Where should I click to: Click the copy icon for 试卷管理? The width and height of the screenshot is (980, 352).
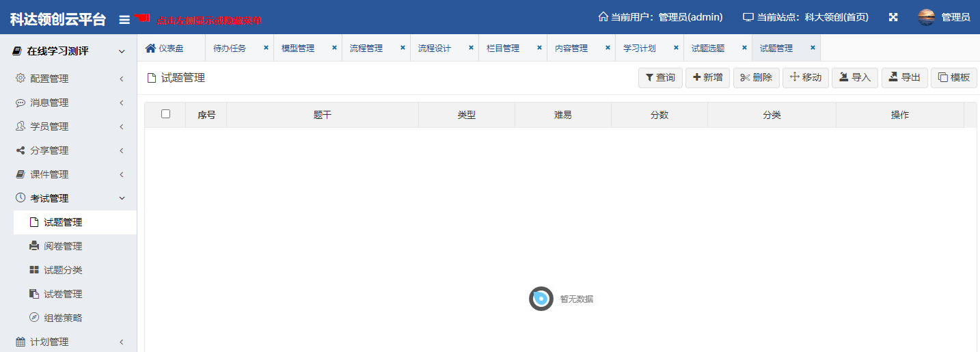click(34, 294)
